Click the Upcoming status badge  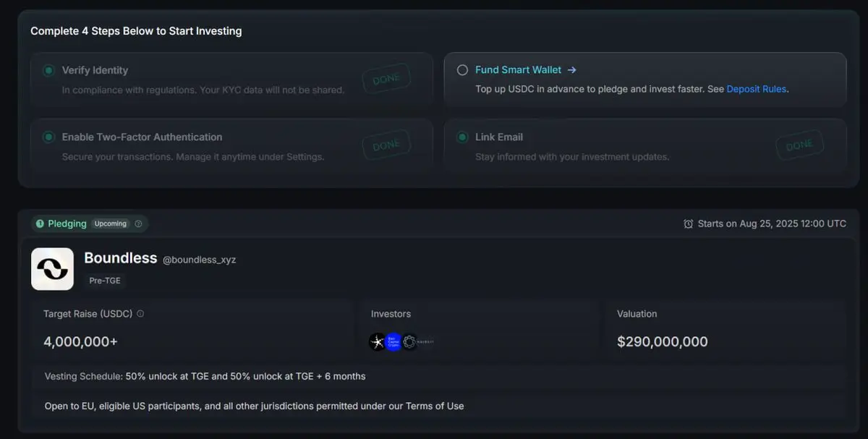pos(111,223)
